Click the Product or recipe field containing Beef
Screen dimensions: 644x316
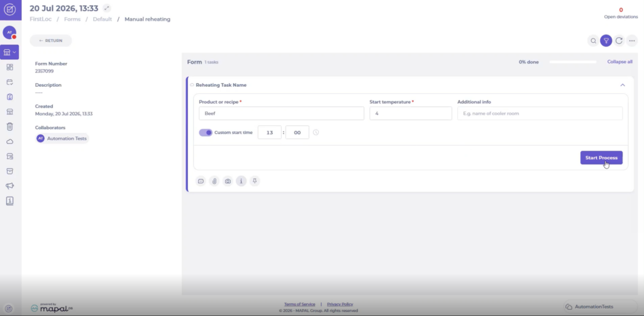tap(281, 113)
